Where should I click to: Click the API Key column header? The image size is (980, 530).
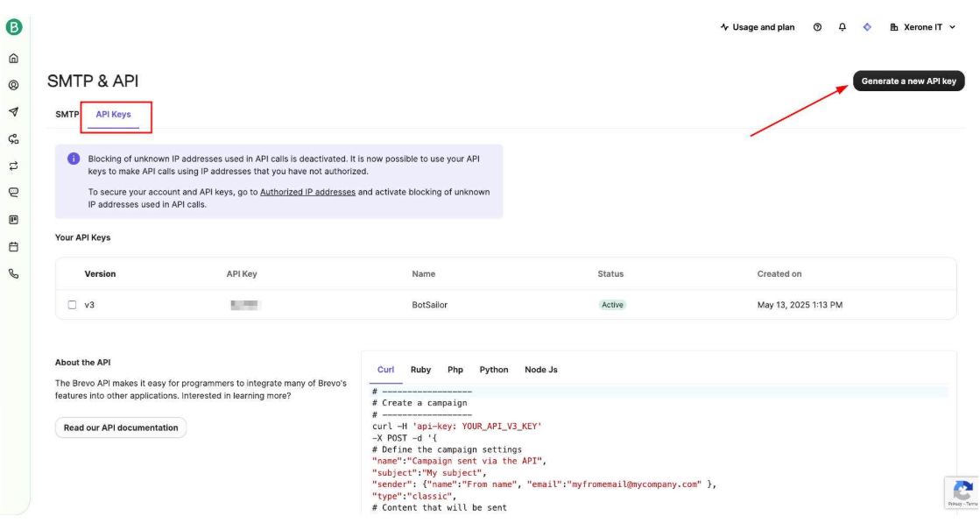242,273
